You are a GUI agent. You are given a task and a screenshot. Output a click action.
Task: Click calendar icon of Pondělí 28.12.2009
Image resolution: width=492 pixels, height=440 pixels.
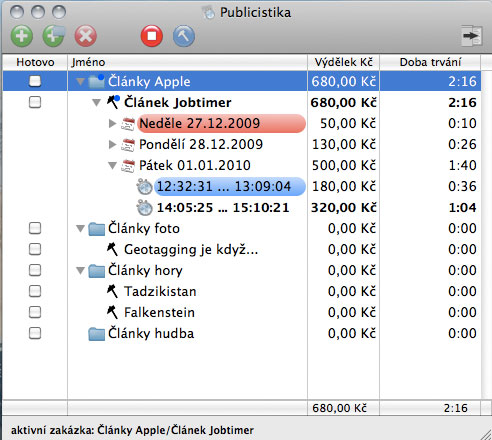coord(128,144)
